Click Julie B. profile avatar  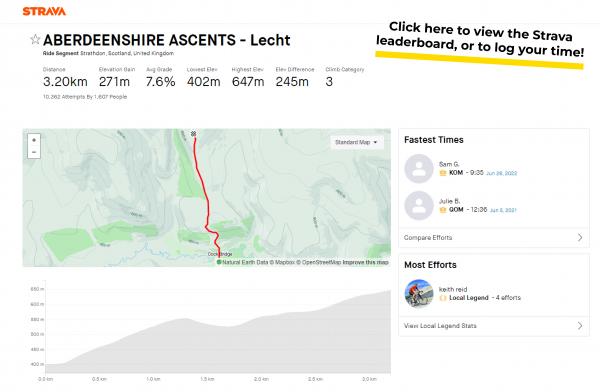(x=419, y=205)
